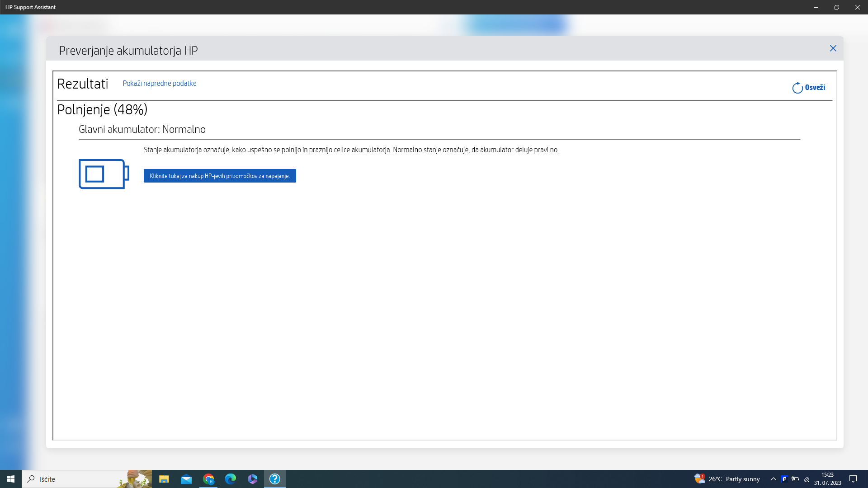The image size is (868, 488).
Task: Open Google Chrome from taskbar
Action: 208,479
